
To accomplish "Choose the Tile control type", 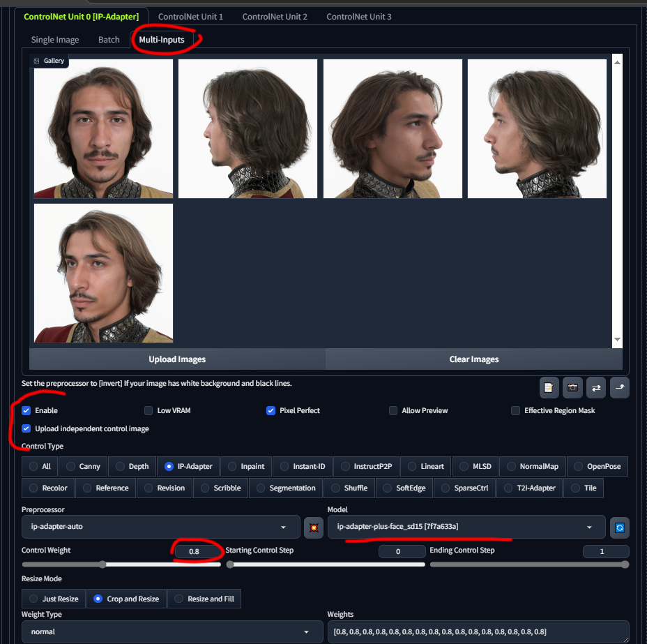I will pos(584,488).
